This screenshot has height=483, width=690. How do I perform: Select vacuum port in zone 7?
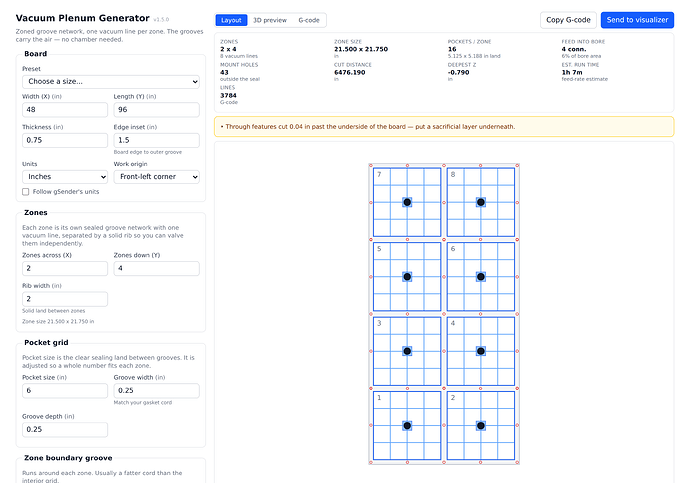tap(407, 202)
